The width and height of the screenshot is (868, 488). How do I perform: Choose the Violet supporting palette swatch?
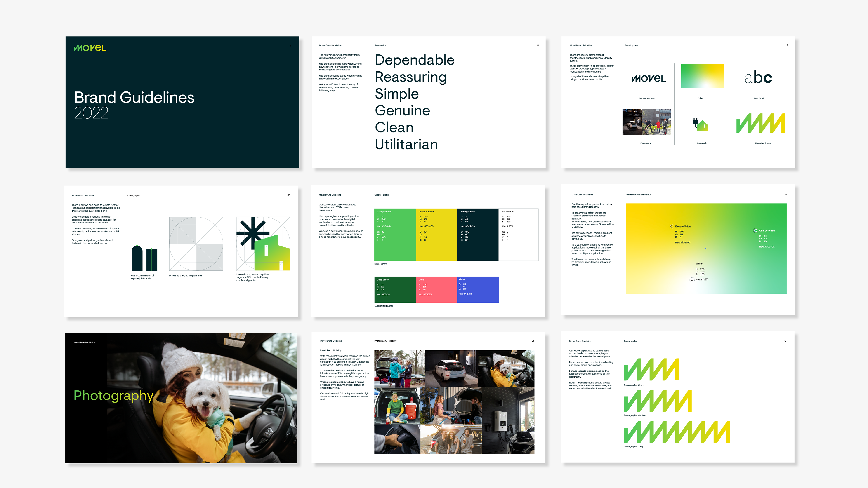click(478, 290)
